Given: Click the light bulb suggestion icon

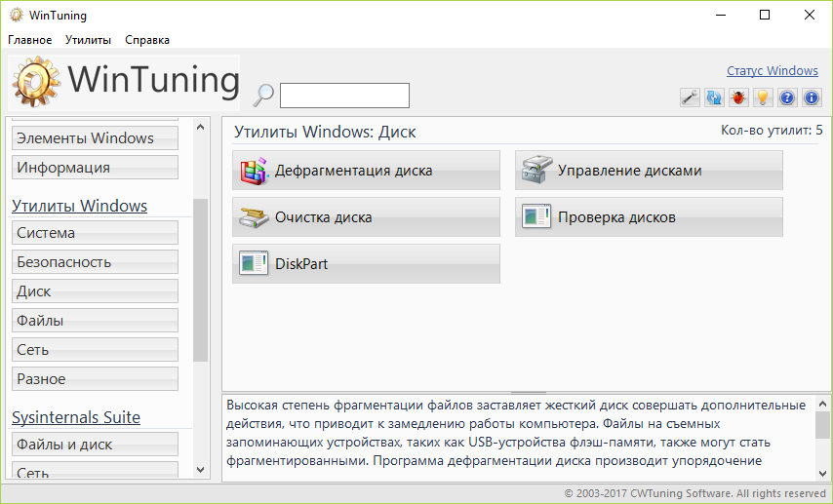Looking at the screenshot, I should click(763, 97).
